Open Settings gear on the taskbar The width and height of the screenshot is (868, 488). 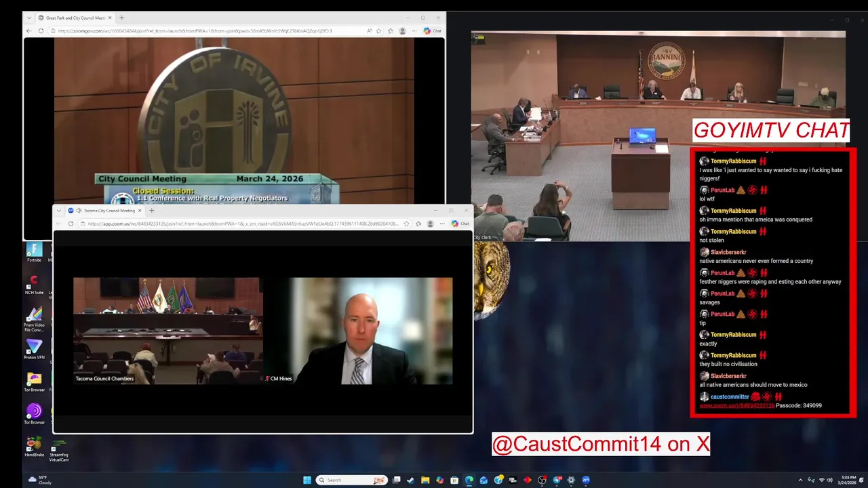pyautogui.click(x=571, y=480)
